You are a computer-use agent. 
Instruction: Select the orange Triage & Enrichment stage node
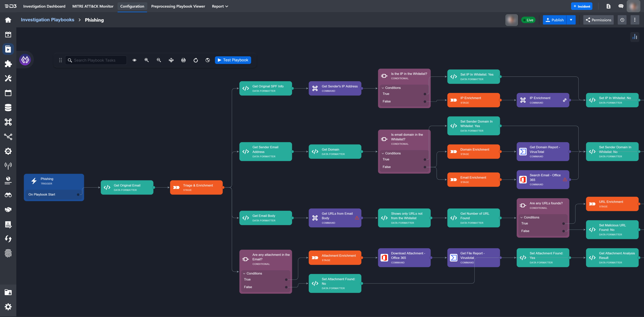(x=196, y=187)
